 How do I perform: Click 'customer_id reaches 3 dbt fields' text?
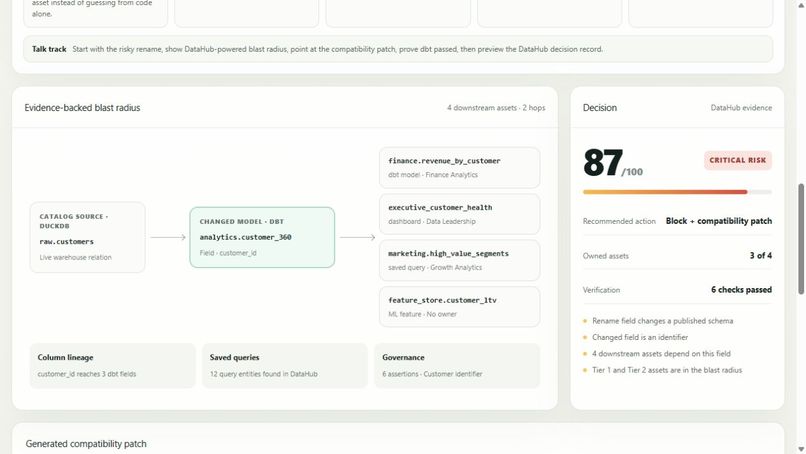[x=87, y=374]
